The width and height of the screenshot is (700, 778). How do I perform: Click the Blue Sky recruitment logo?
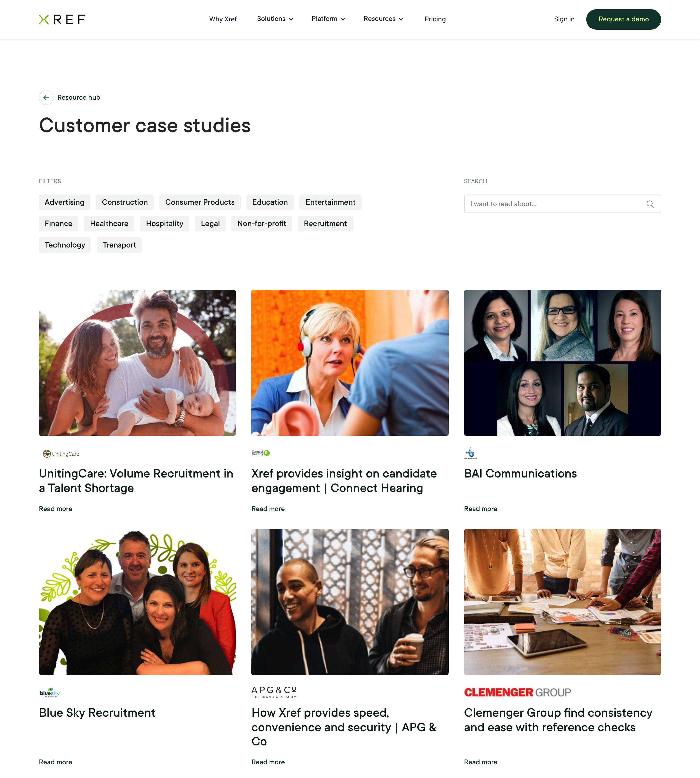point(50,693)
